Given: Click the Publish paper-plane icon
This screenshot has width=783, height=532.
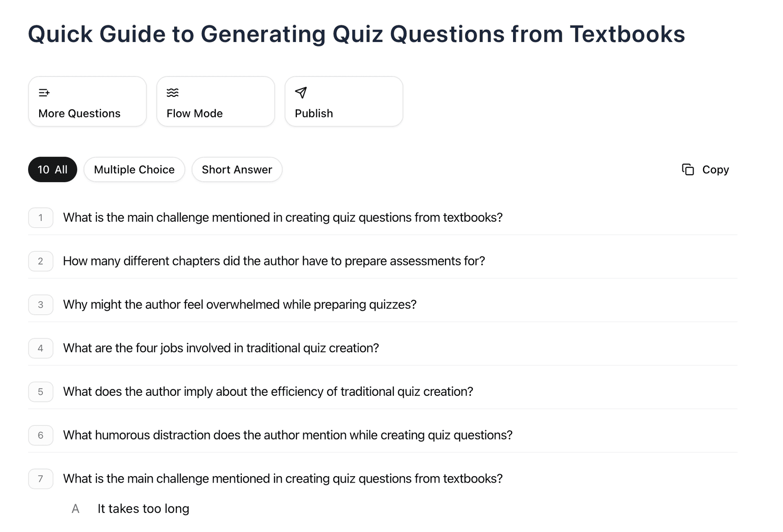Looking at the screenshot, I should point(301,93).
